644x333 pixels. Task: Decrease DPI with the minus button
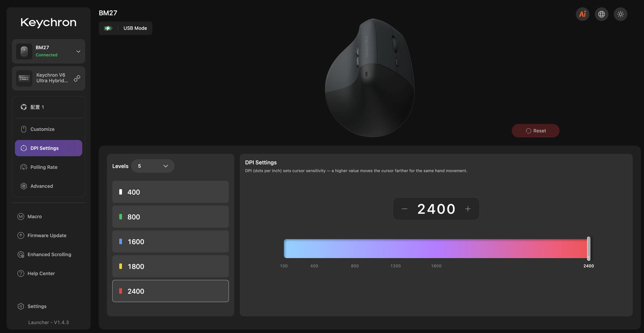pyautogui.click(x=404, y=209)
